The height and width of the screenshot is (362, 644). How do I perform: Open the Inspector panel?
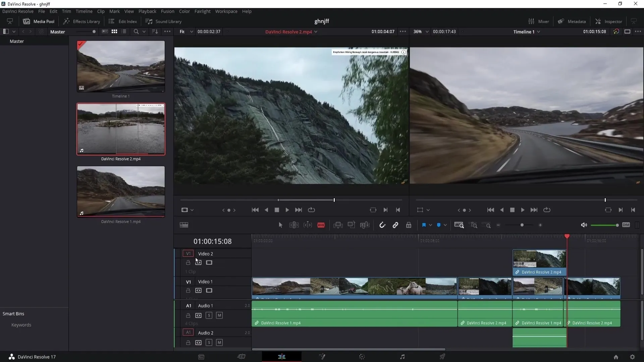(609, 21)
